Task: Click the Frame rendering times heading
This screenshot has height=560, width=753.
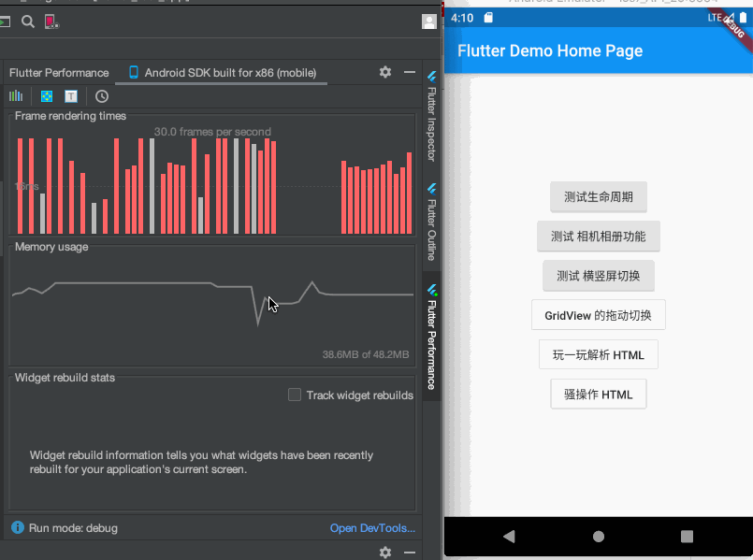Action: (x=70, y=116)
